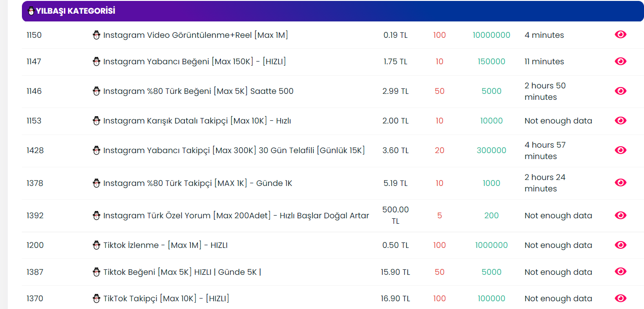The image size is (644, 309).
Task: Click snowman icon beside Instagram Video Görüntülenme+Reel
Action: pyautogui.click(x=96, y=35)
